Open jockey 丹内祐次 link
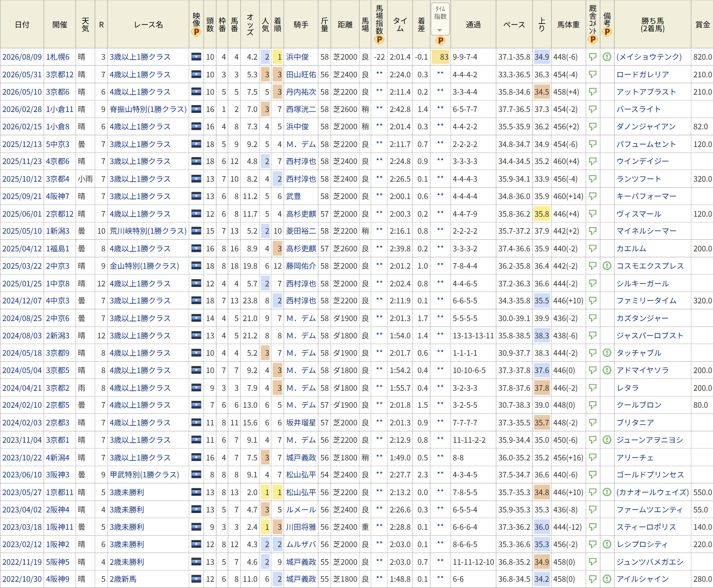This screenshot has width=713, height=588. [301, 92]
